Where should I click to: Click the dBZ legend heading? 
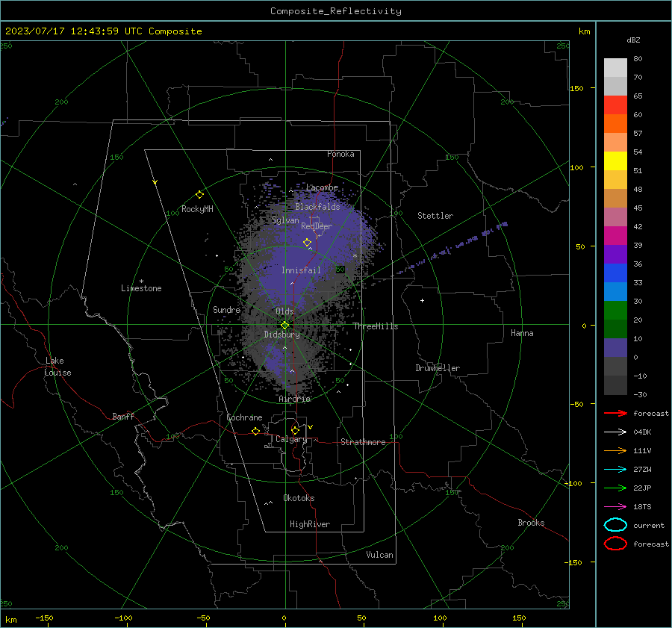coord(633,40)
